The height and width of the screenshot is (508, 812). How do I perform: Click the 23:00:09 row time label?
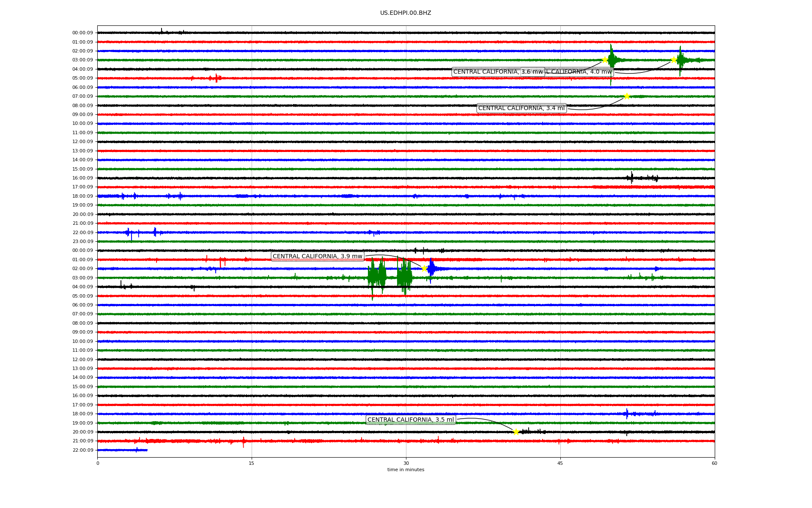pos(82,242)
